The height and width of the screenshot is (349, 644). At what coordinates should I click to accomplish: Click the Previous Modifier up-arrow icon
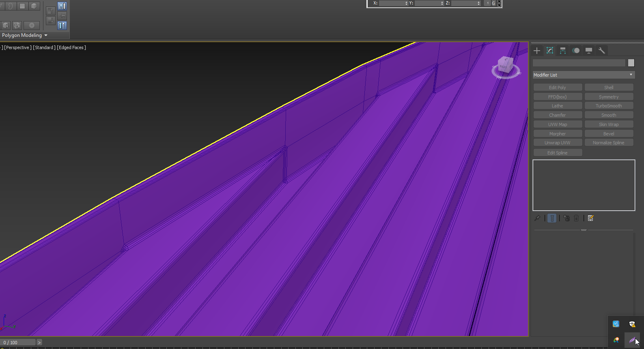(x=50, y=11)
